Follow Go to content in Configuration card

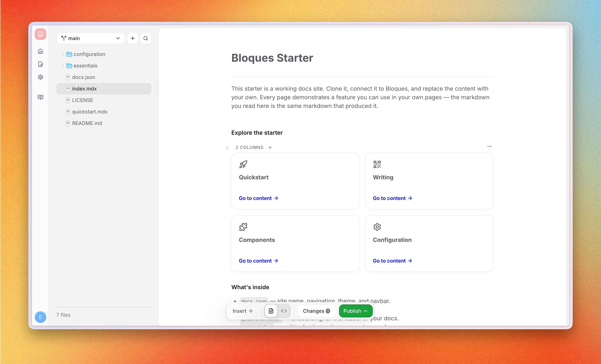point(393,261)
